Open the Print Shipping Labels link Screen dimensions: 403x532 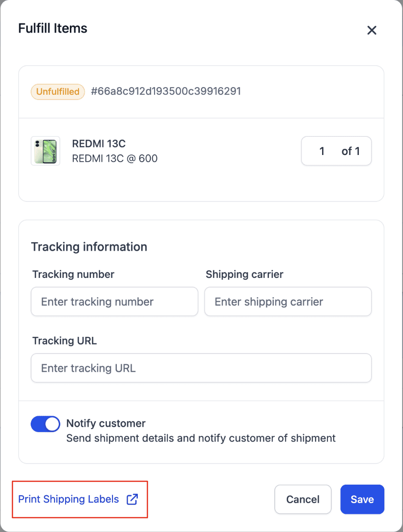tap(68, 499)
